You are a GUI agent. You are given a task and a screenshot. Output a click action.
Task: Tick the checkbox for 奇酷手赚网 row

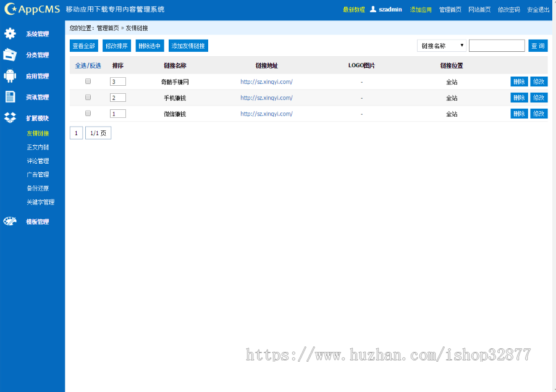click(x=88, y=81)
